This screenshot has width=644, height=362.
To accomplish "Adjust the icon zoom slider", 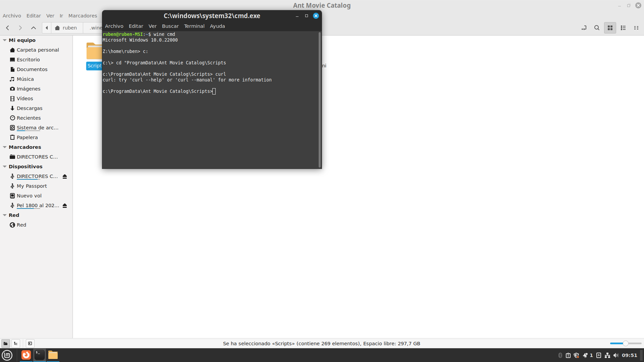I will [x=625, y=343].
